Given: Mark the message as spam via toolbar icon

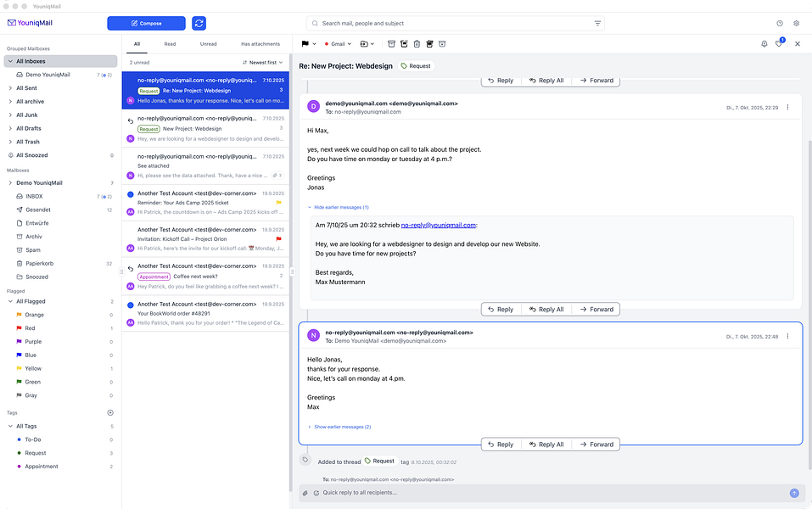Looking at the screenshot, I should 431,44.
